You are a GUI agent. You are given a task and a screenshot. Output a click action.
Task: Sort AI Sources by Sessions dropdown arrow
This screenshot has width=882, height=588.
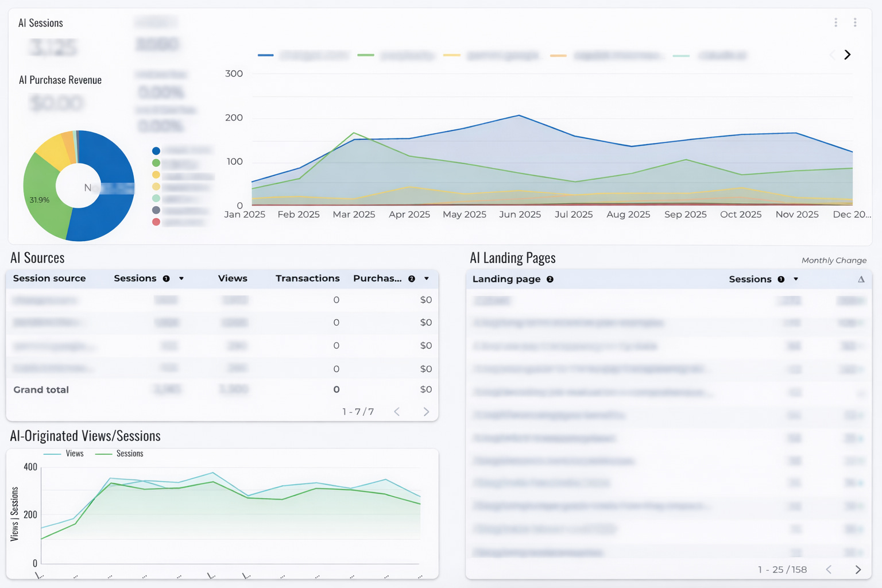point(181,278)
